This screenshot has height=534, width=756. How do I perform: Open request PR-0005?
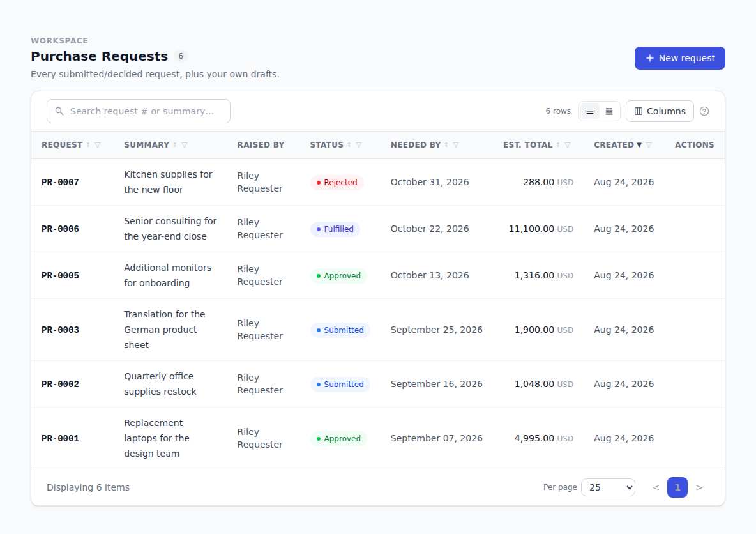coord(60,276)
